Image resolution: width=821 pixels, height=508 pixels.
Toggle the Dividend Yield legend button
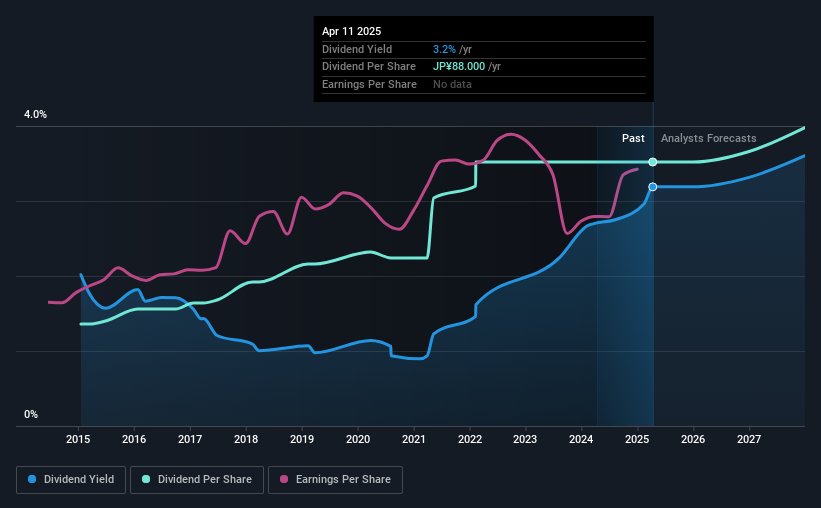pyautogui.click(x=71, y=480)
